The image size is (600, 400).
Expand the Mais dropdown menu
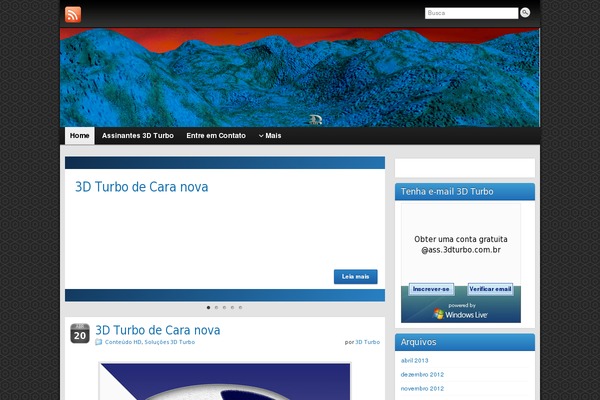(270, 136)
